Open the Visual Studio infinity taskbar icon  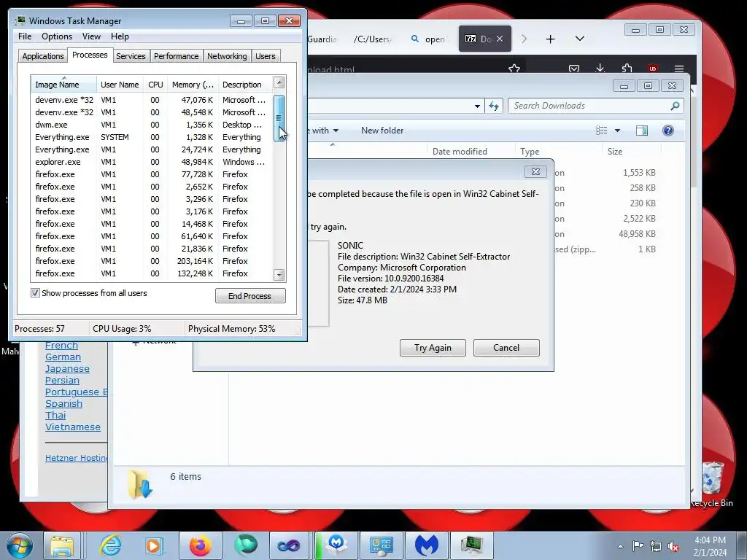coord(289,545)
